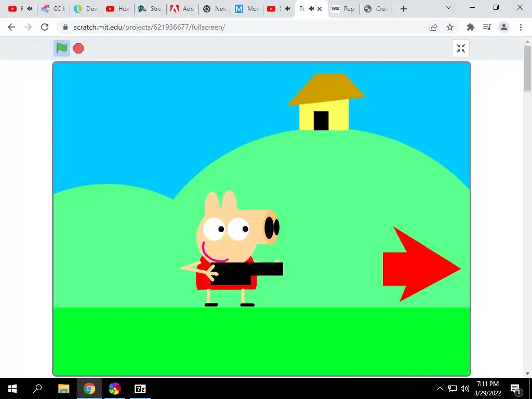
Task: Open the 7-Zip app in taskbar
Action: [x=140, y=389]
